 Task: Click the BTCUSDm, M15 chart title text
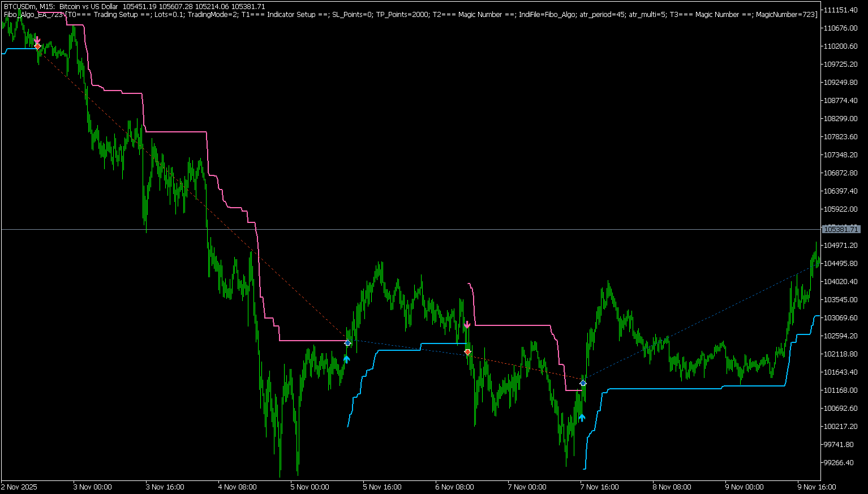(28, 6)
